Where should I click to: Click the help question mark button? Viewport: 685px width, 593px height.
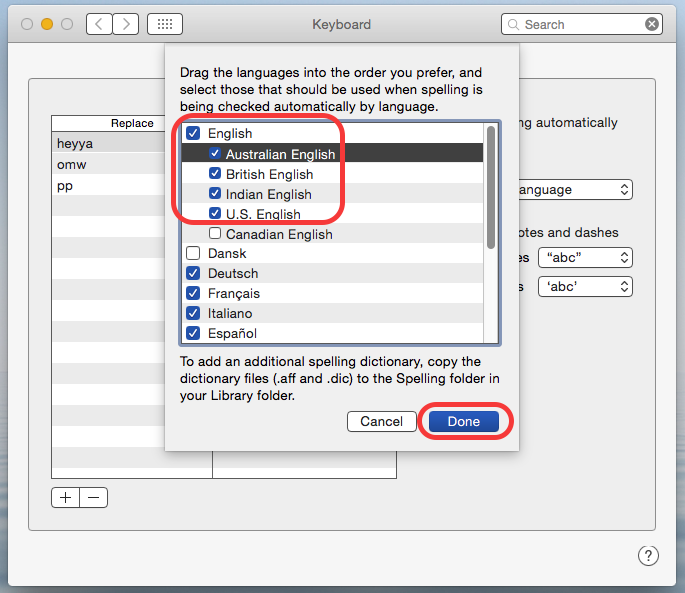(647, 556)
